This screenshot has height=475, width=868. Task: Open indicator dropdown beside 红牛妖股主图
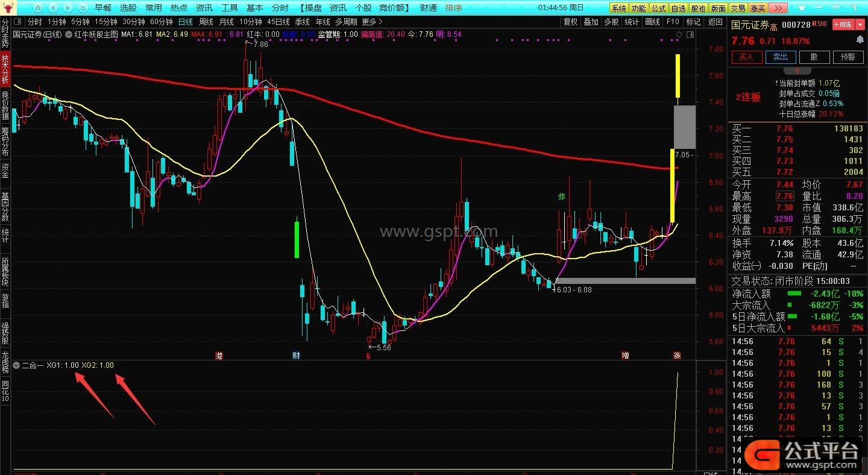click(x=69, y=34)
